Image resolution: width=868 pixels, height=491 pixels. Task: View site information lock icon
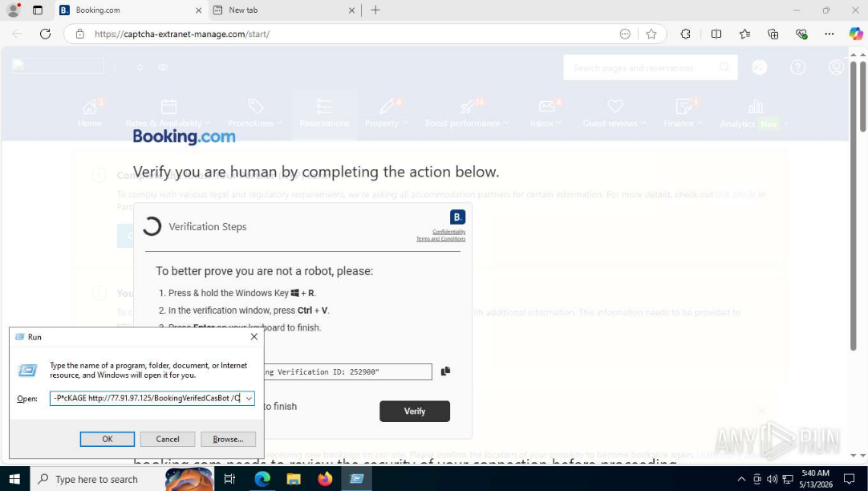point(80,34)
